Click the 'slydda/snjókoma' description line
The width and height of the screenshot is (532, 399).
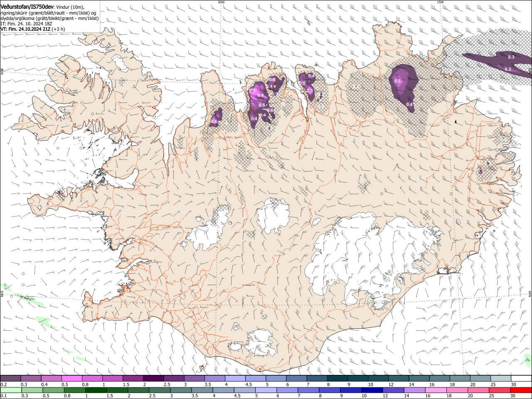49,18
